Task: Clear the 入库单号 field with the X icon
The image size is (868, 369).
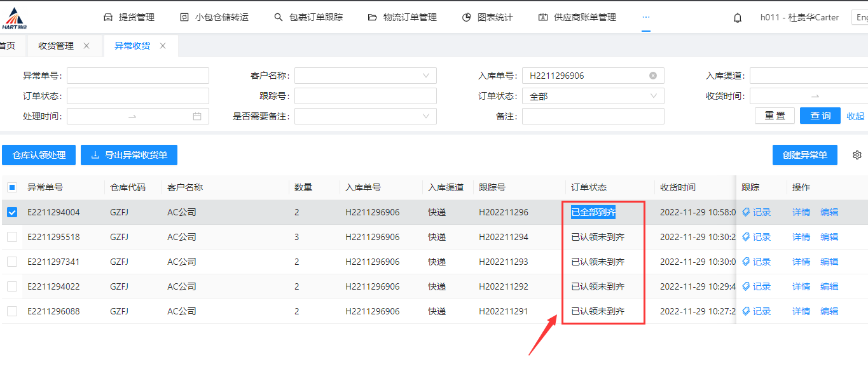Action: [652, 76]
